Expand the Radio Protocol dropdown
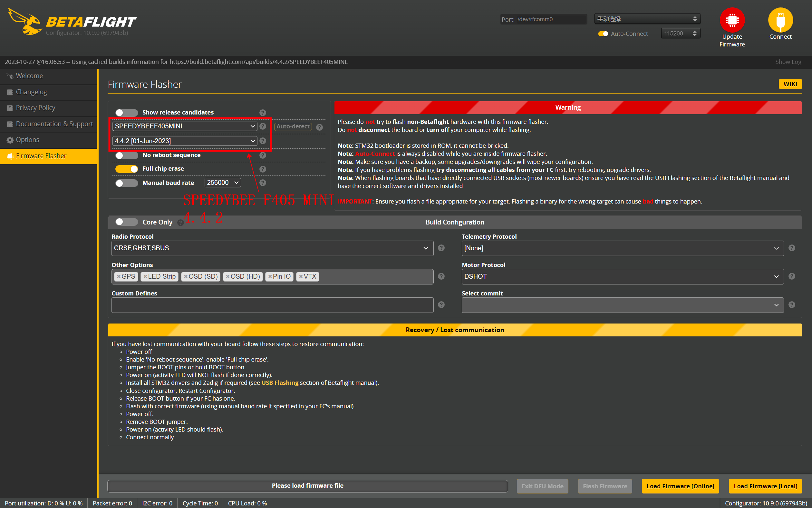Screen dimensions: 812x508 click(272, 248)
